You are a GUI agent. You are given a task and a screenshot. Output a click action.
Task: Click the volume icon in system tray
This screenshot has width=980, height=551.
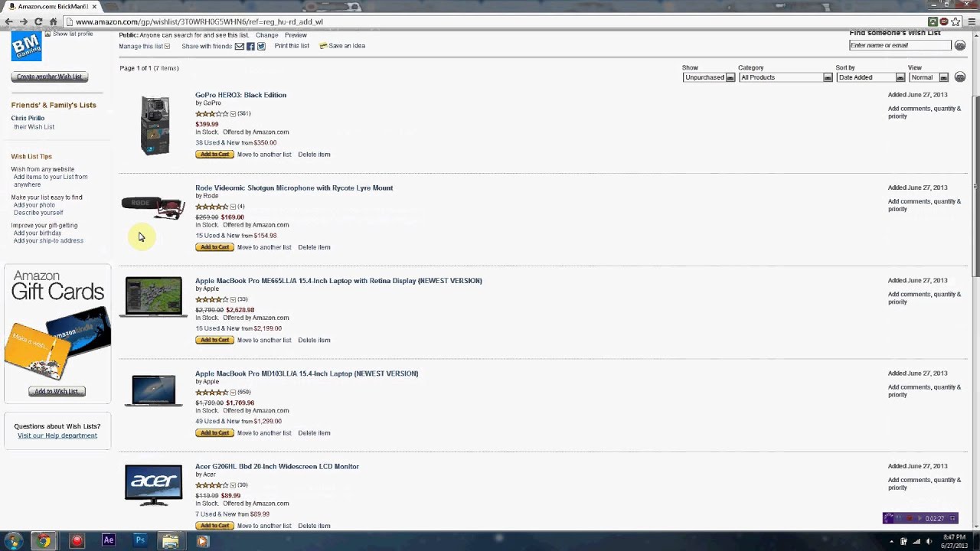point(929,542)
